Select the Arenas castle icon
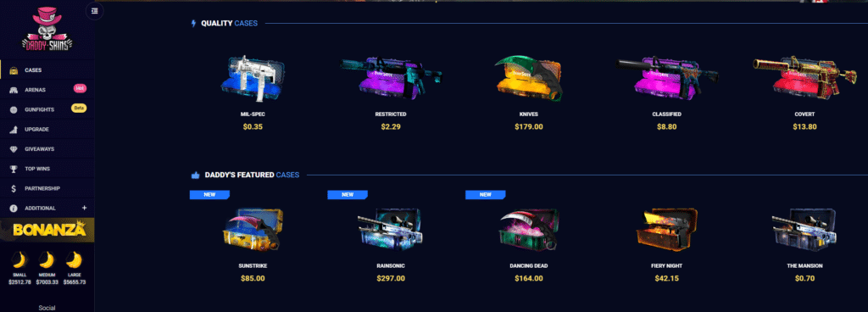The image size is (868, 312). (14, 90)
